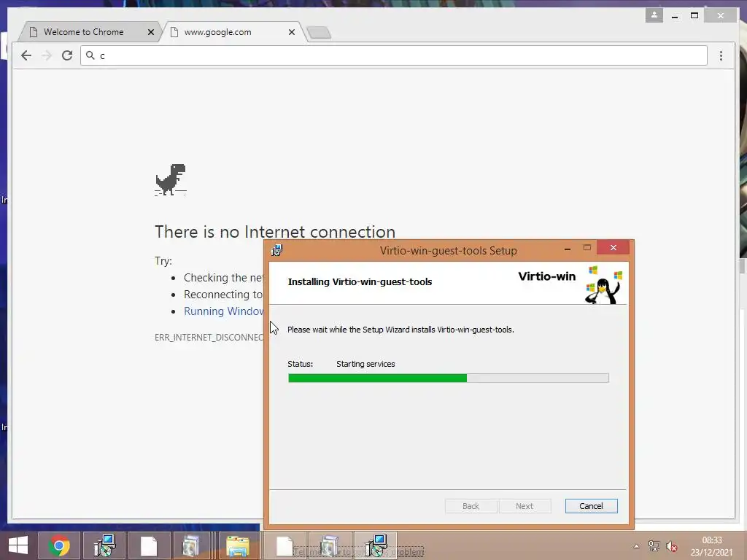Click the 'Checking the ne' suggestion text
Viewport: 747px width, 560px height.
223,278
